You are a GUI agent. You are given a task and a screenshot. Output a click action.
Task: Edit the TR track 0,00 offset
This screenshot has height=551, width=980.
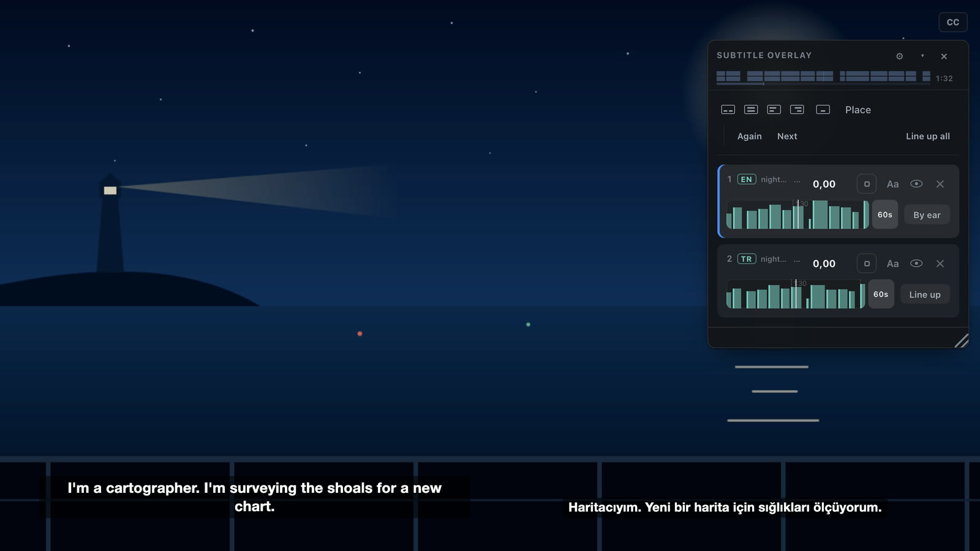tap(824, 264)
